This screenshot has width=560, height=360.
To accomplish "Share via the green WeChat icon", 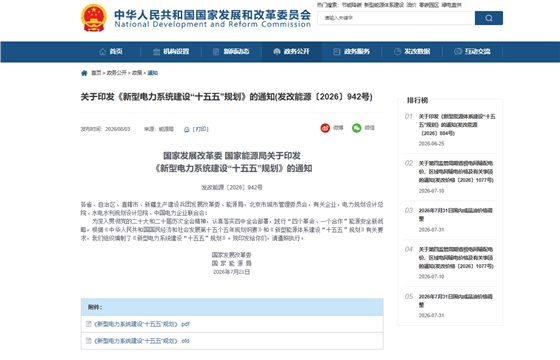I will (x=356, y=128).
